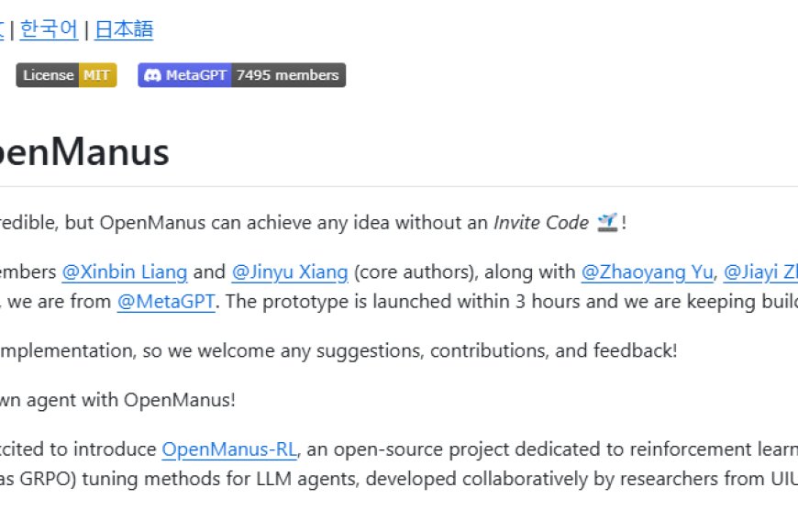
Task: Open the @Xinbin Liang profile link
Action: tap(125, 272)
